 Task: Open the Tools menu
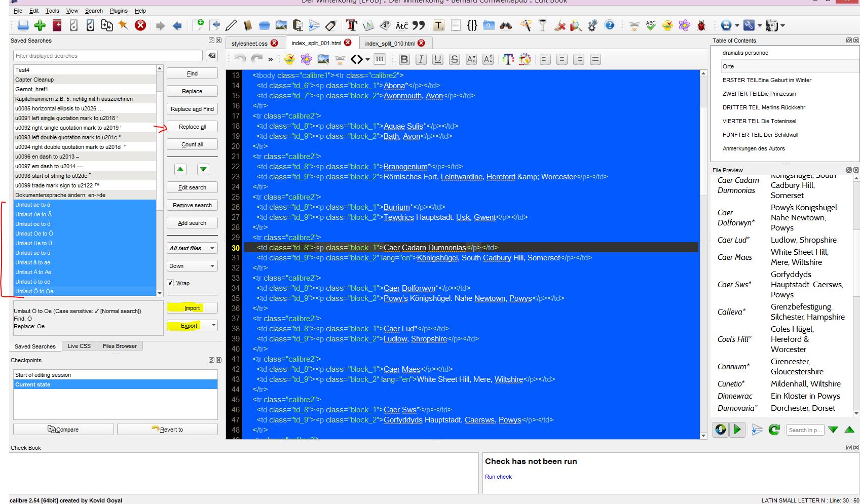52,11
